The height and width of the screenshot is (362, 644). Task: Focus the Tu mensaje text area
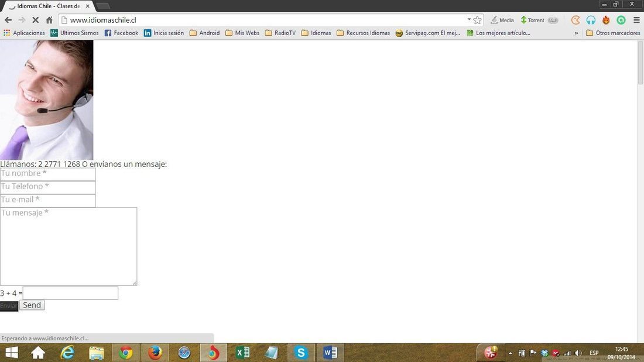pos(68,247)
